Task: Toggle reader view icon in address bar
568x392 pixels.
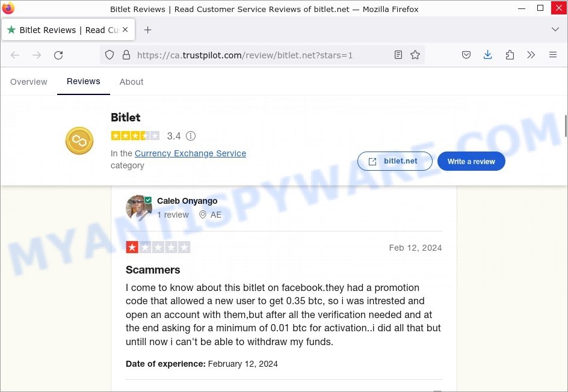Action: 398,55
